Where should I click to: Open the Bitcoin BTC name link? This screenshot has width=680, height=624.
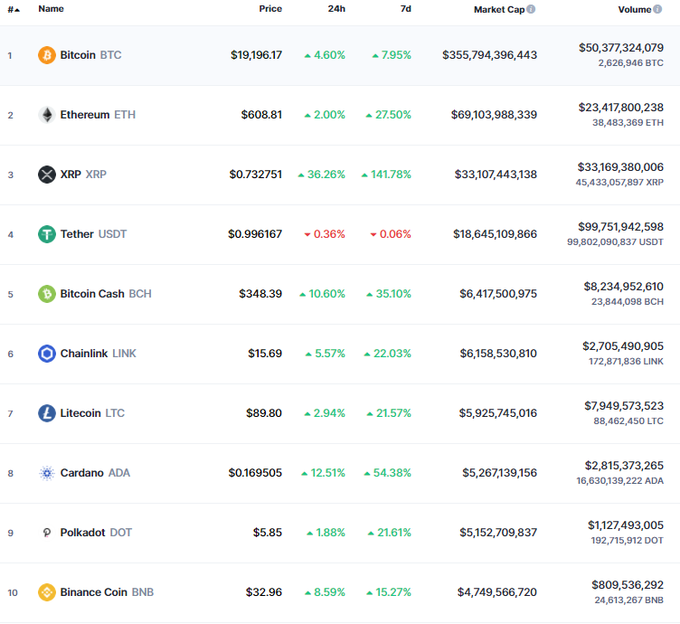[91, 55]
